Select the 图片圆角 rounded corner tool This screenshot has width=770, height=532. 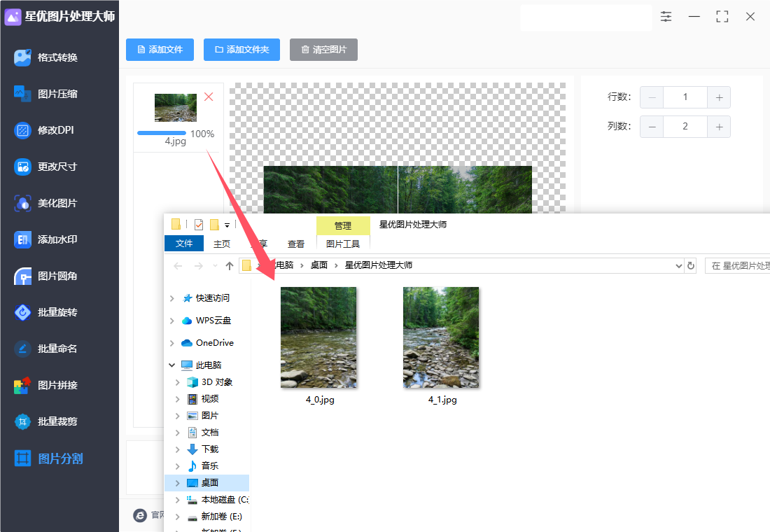[x=45, y=276]
